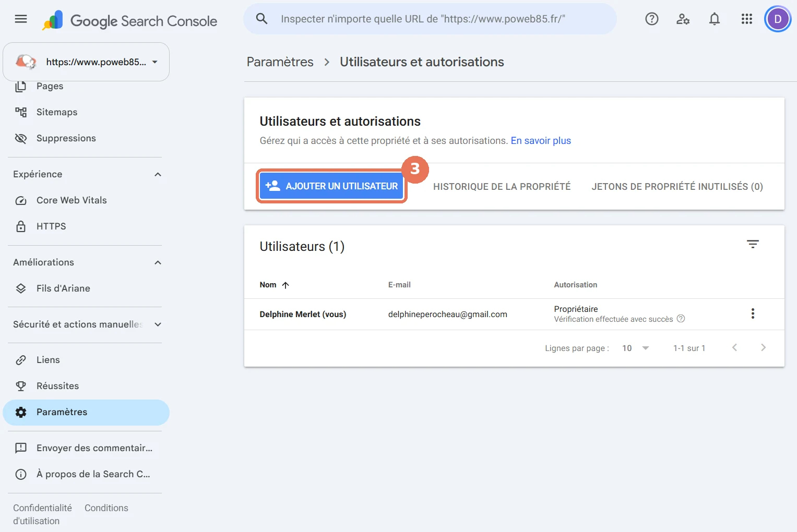797x532 pixels.
Task: Click Paramètres breadcrumb
Action: click(280, 62)
